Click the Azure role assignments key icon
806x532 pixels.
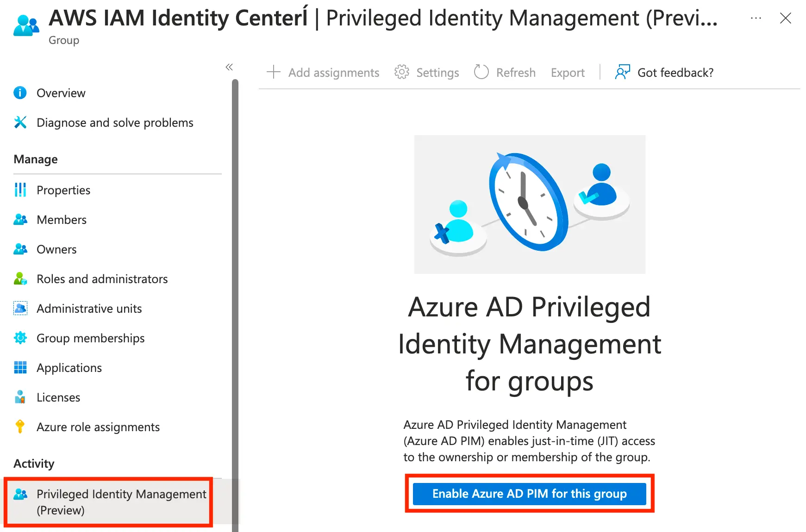click(x=20, y=427)
